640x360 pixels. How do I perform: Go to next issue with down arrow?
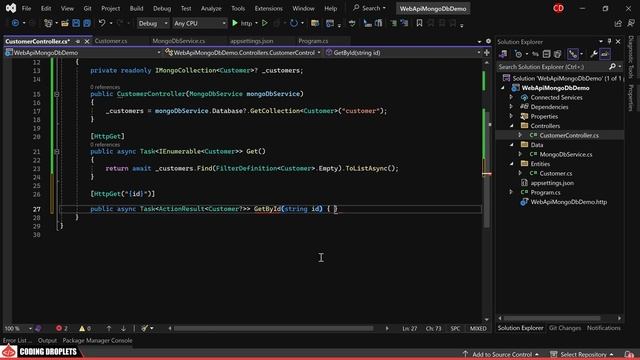[123, 328]
